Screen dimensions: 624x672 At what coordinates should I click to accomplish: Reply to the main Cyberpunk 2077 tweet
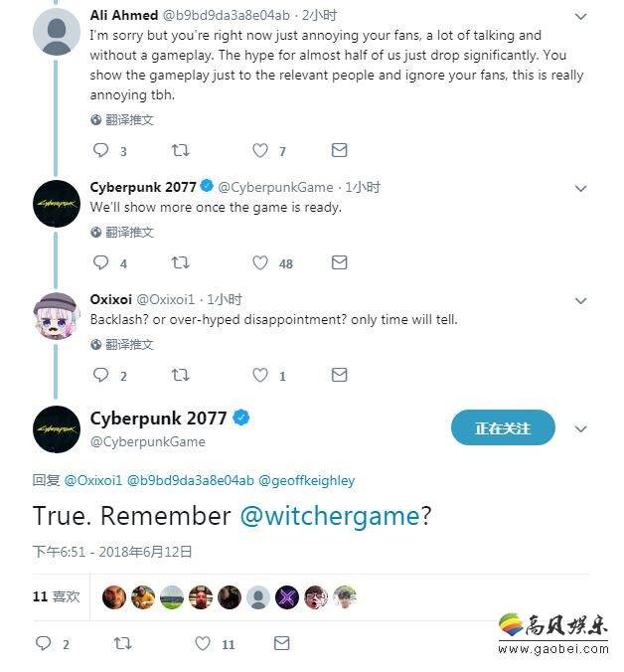(44, 643)
